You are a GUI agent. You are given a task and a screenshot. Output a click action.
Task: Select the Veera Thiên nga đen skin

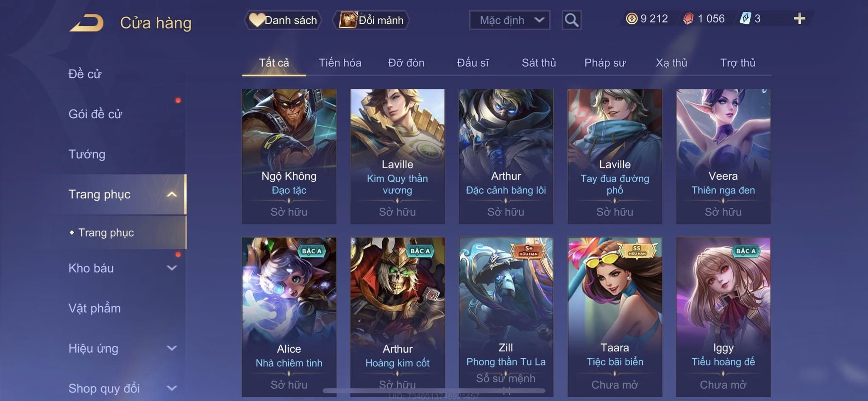point(723,156)
